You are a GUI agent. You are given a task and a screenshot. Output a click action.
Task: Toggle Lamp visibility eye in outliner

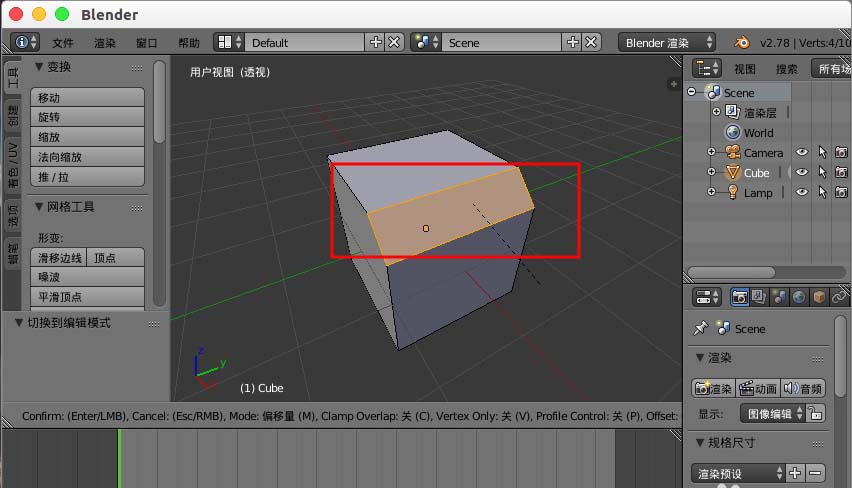point(801,192)
